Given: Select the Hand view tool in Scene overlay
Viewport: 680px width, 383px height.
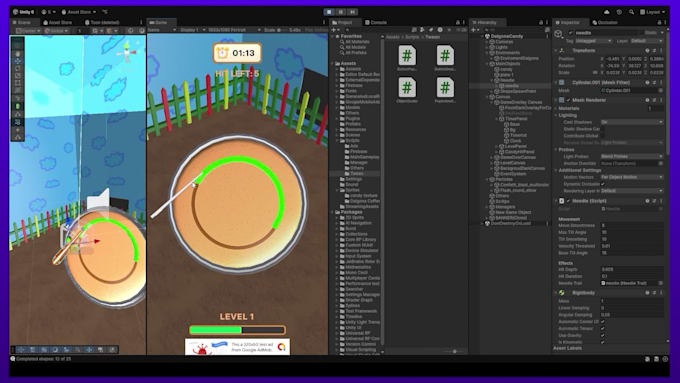Looking at the screenshot, I should (17, 53).
